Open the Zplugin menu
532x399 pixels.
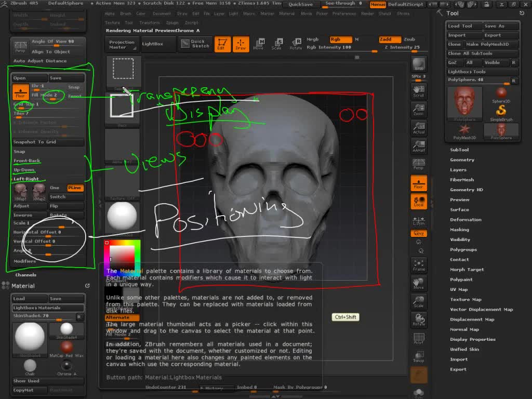[172, 23]
